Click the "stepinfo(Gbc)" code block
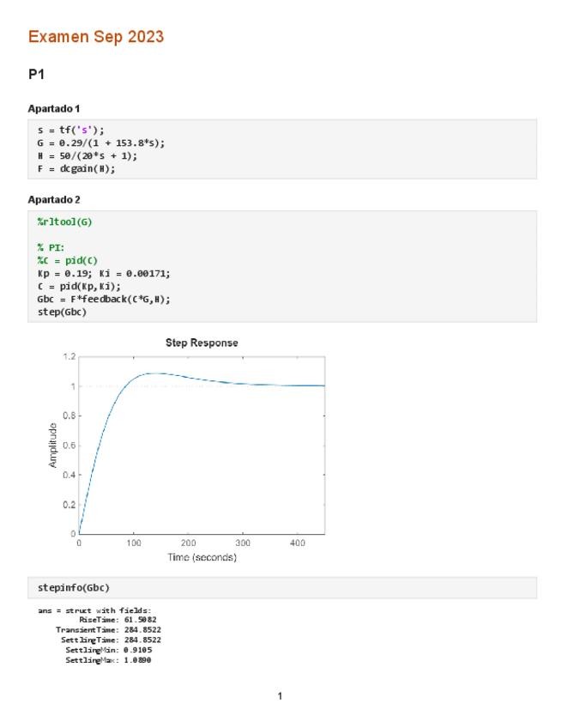 pos(74,588)
